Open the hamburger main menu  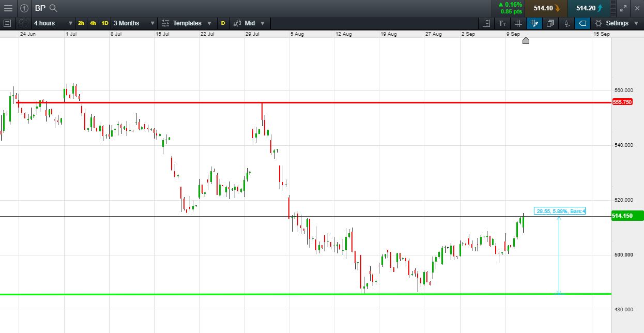[x=8, y=8]
